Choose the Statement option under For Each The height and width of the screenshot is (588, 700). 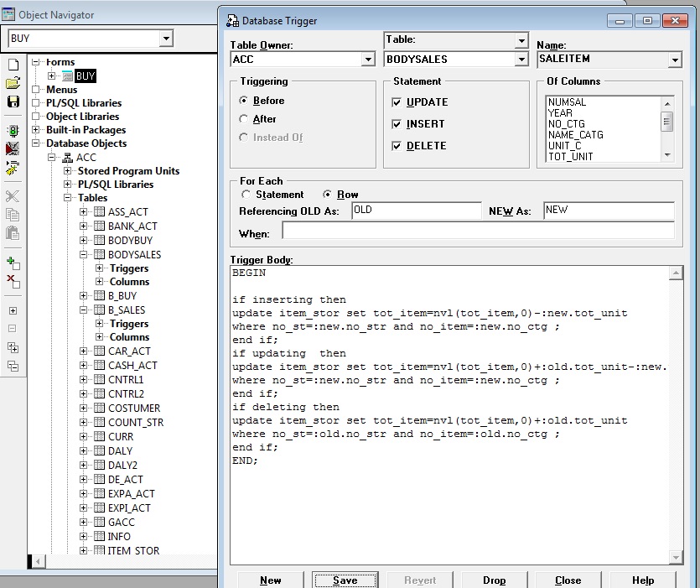pyautogui.click(x=245, y=195)
